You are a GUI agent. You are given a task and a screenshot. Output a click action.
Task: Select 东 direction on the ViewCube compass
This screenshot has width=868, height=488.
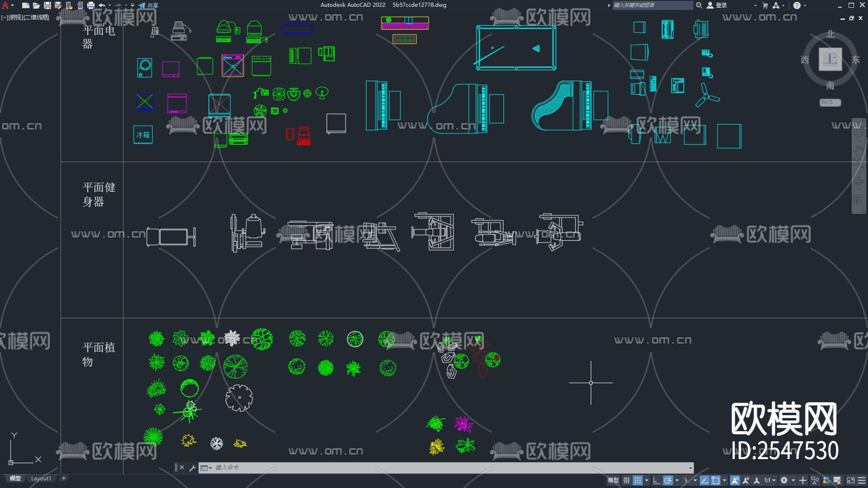tap(856, 60)
